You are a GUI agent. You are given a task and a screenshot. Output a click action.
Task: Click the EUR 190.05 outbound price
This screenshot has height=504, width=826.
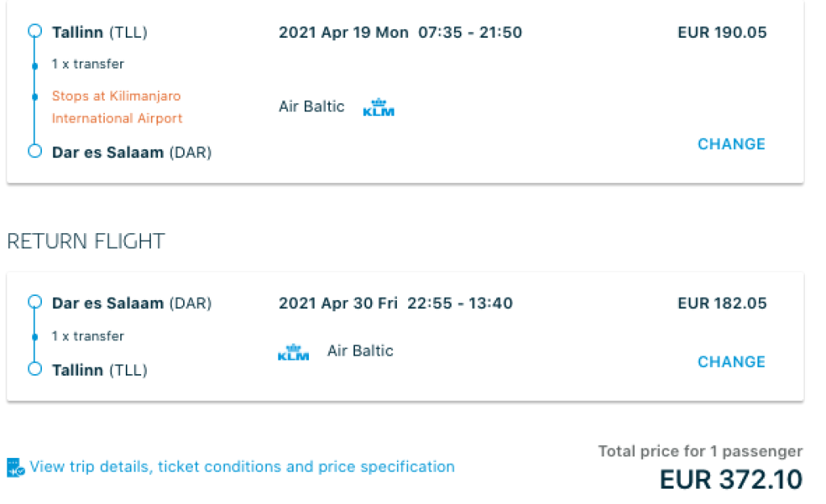click(x=722, y=33)
